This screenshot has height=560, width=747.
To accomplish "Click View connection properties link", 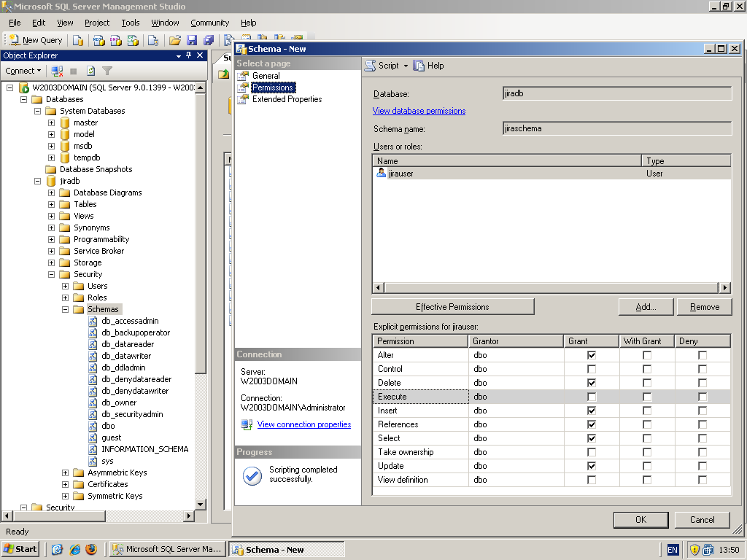I will pyautogui.click(x=304, y=424).
